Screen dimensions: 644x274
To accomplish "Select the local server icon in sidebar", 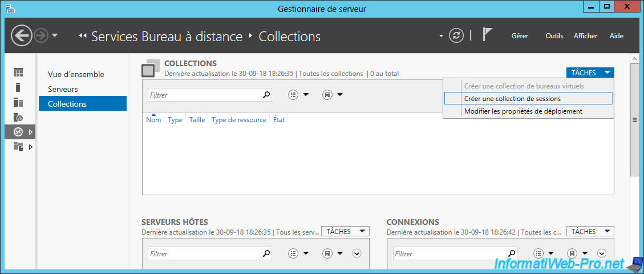I will click(x=18, y=87).
